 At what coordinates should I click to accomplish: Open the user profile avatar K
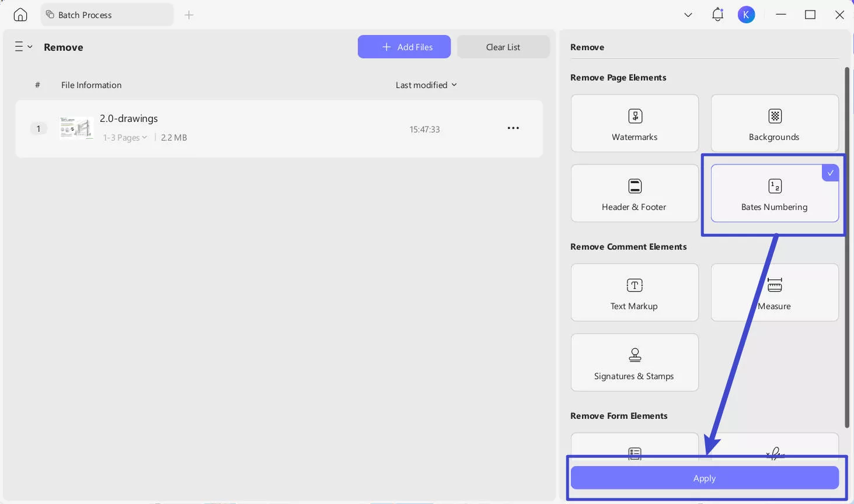pyautogui.click(x=746, y=15)
